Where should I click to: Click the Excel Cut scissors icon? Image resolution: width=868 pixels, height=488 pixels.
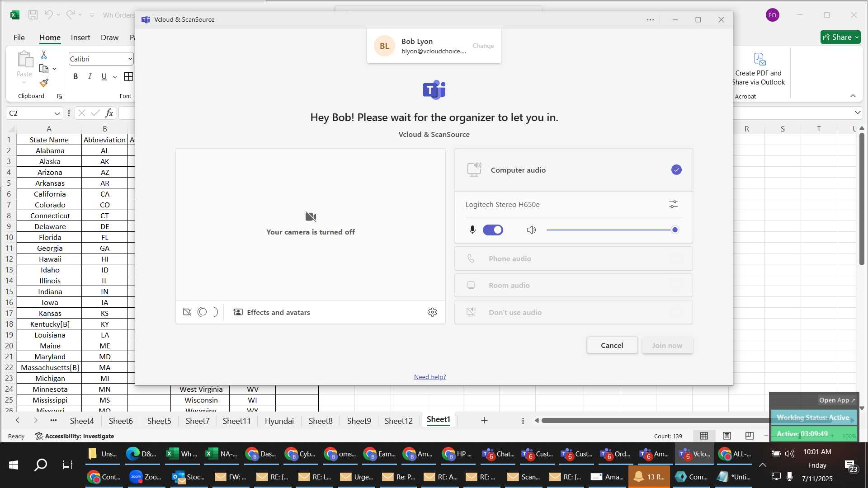(x=44, y=55)
